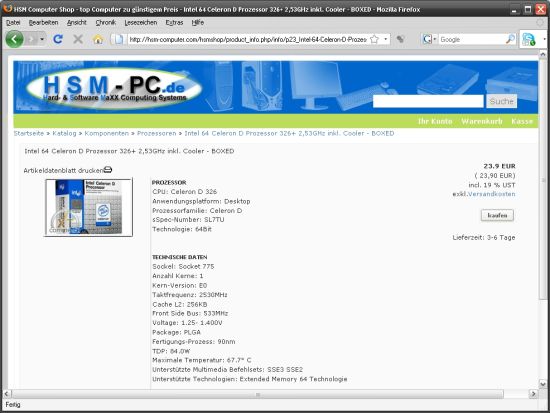Image resolution: width=550 pixels, height=413 pixels.
Task: Click the green Back navigation arrow
Action: (x=14, y=39)
